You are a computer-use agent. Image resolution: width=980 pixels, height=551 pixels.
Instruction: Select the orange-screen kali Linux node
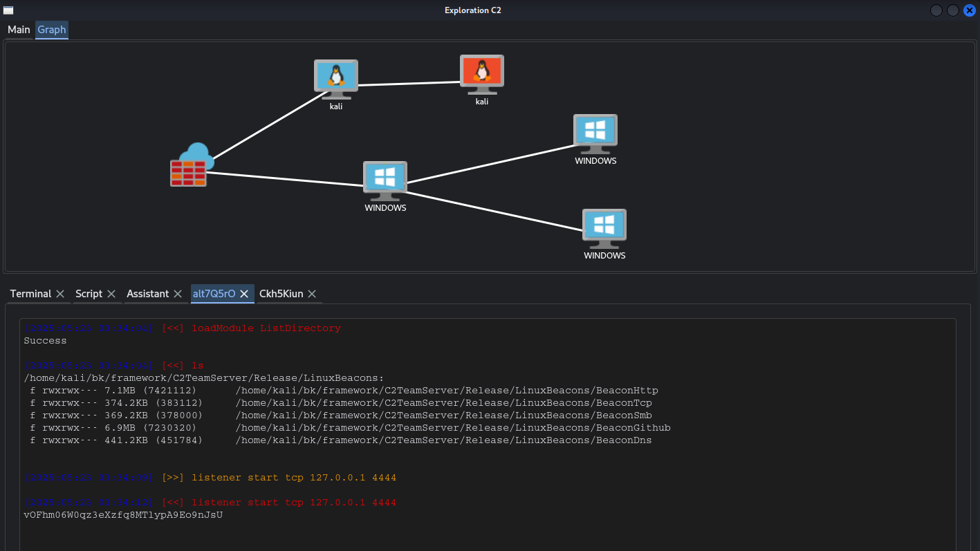point(482,72)
